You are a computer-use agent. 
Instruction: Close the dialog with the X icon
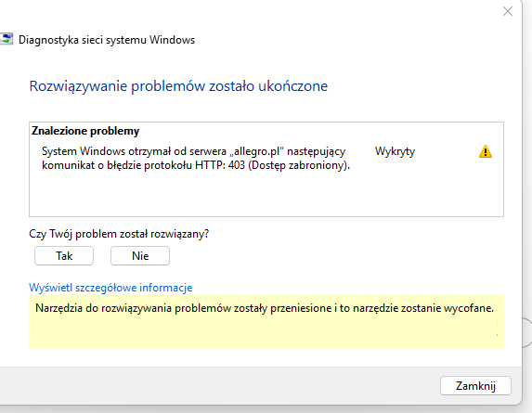[508, 11]
